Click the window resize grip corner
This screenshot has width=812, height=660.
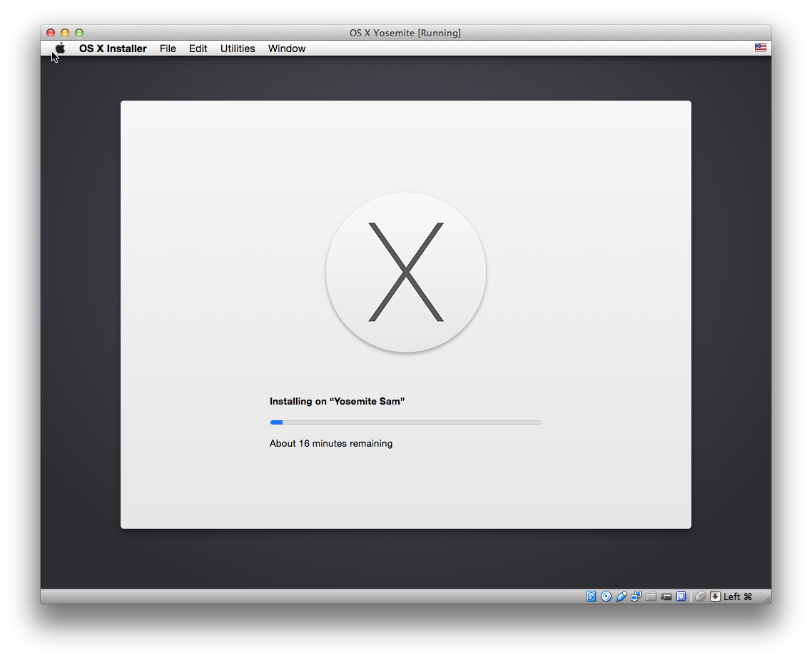pyautogui.click(x=766, y=599)
